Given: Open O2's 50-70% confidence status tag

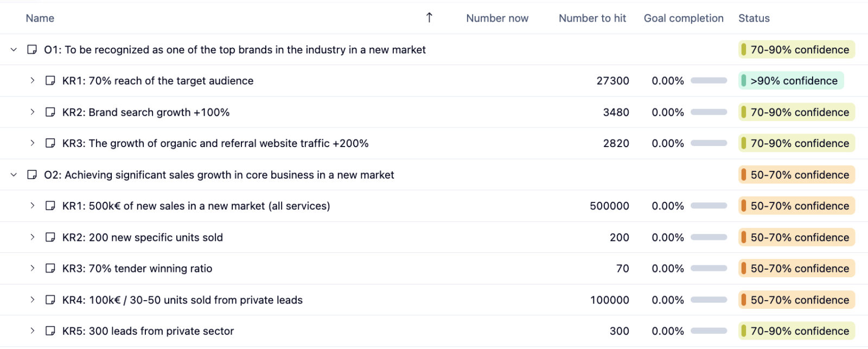Looking at the screenshot, I should pos(796,175).
